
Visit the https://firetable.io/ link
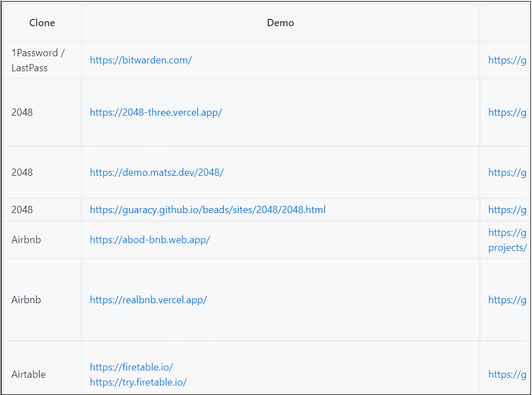pyautogui.click(x=131, y=367)
